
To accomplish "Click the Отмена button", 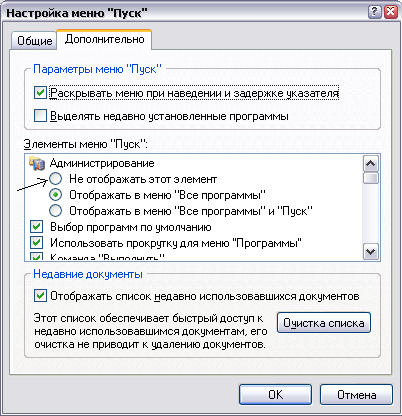I will click(x=356, y=395).
